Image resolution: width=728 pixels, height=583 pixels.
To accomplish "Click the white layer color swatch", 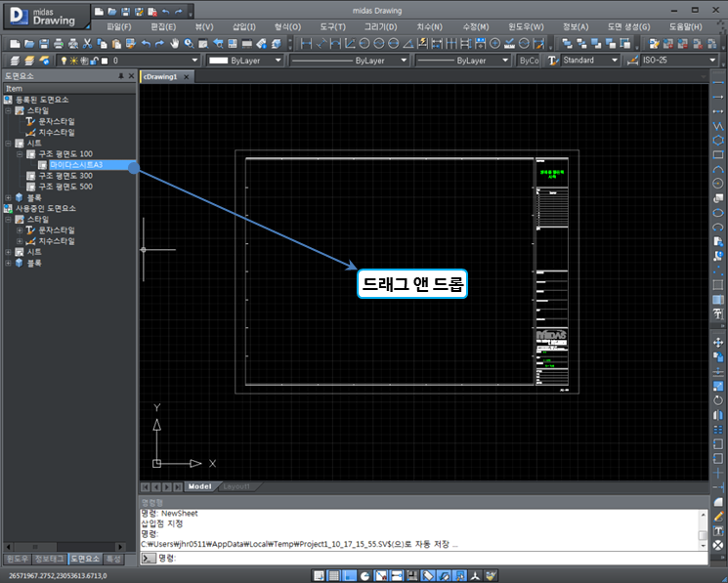I will click(x=105, y=61).
